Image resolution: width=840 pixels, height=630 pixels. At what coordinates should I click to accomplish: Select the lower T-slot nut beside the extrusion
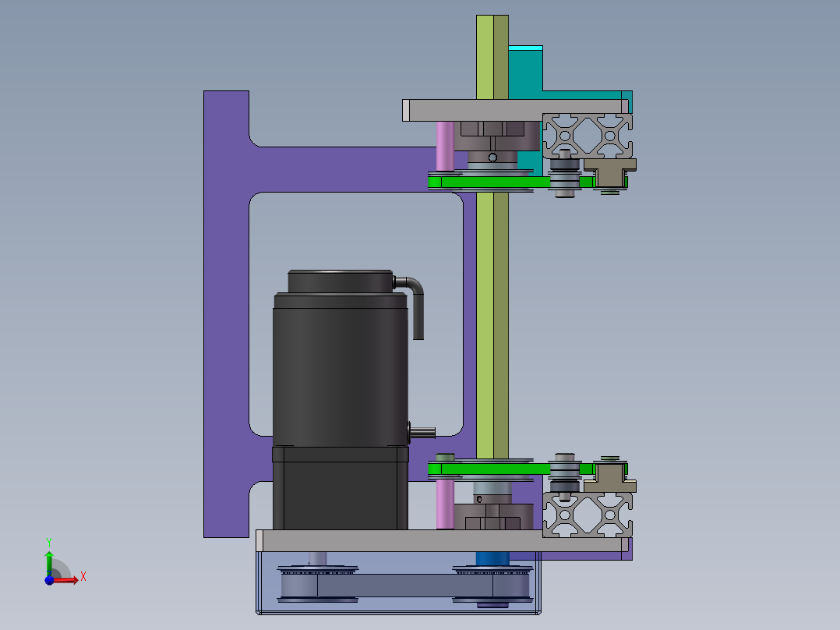click(x=609, y=478)
